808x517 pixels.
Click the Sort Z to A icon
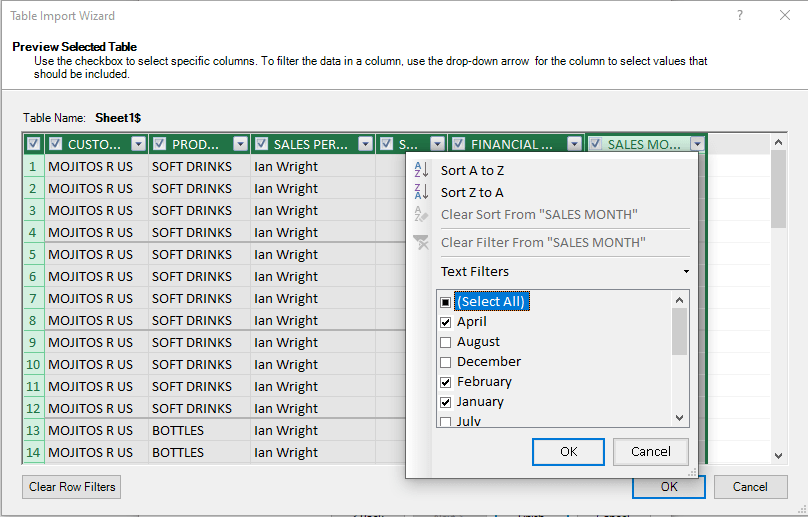[421, 192]
